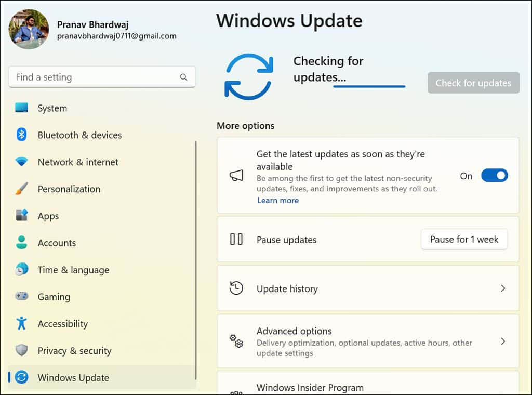
Task: Click the Apps icon in sidebar
Action: click(x=22, y=215)
